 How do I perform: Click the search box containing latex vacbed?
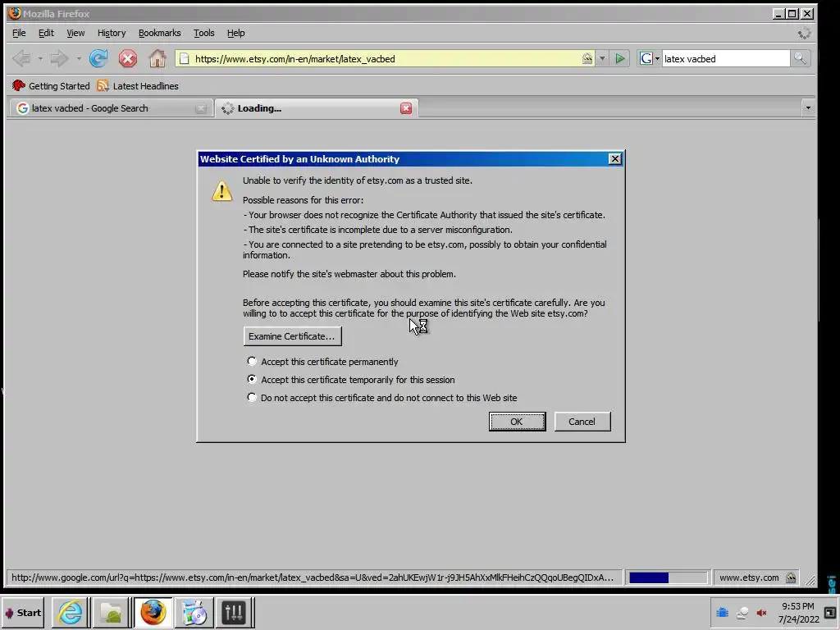coord(725,58)
